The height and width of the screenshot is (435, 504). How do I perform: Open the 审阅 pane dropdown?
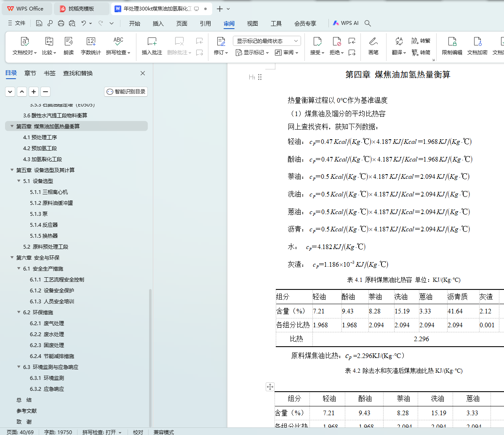point(287,52)
